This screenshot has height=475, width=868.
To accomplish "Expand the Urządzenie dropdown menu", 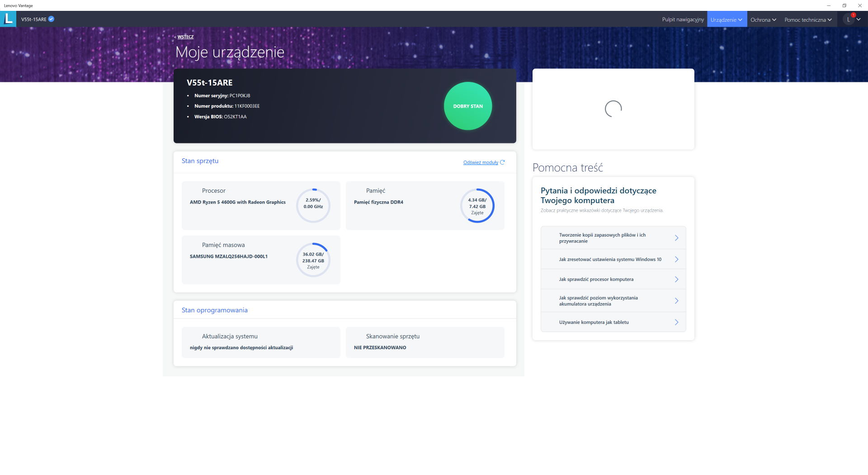I will tap(726, 19).
